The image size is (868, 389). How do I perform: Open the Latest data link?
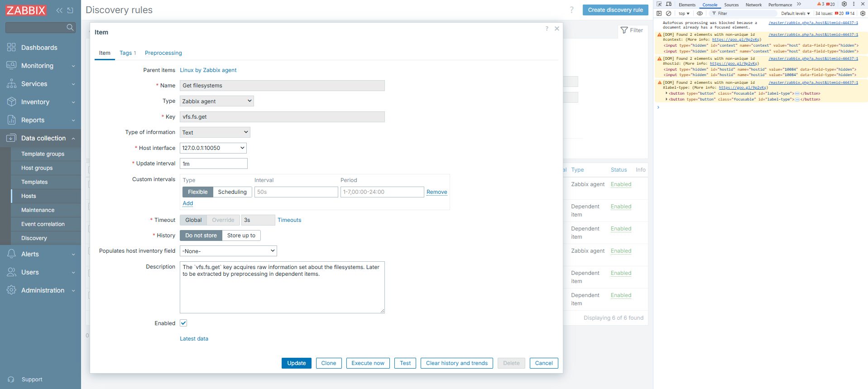(194, 339)
